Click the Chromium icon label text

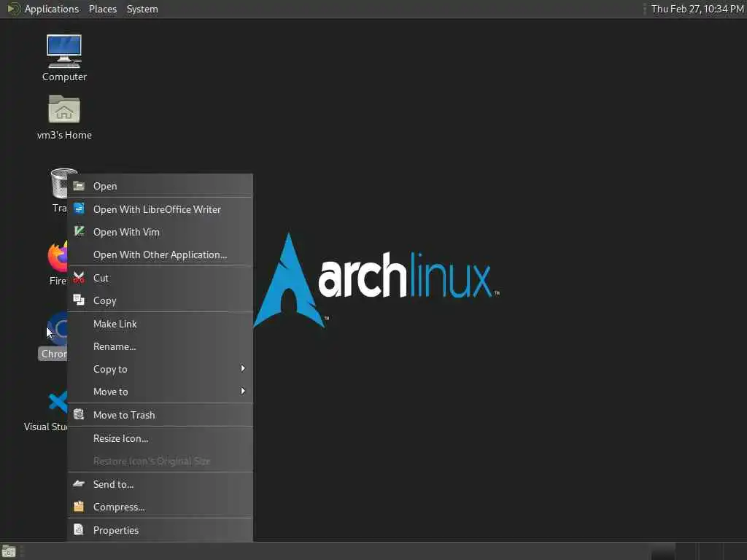click(53, 354)
